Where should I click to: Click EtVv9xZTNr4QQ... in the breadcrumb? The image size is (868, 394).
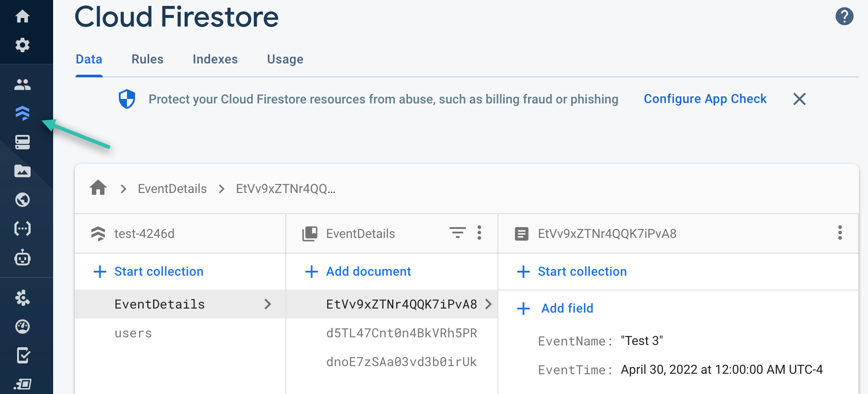pos(286,189)
